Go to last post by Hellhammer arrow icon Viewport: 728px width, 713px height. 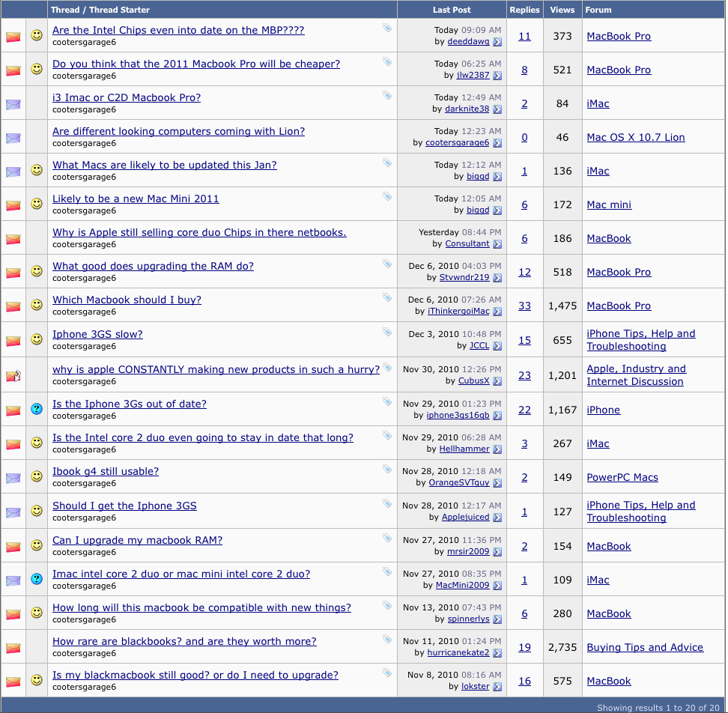(497, 449)
